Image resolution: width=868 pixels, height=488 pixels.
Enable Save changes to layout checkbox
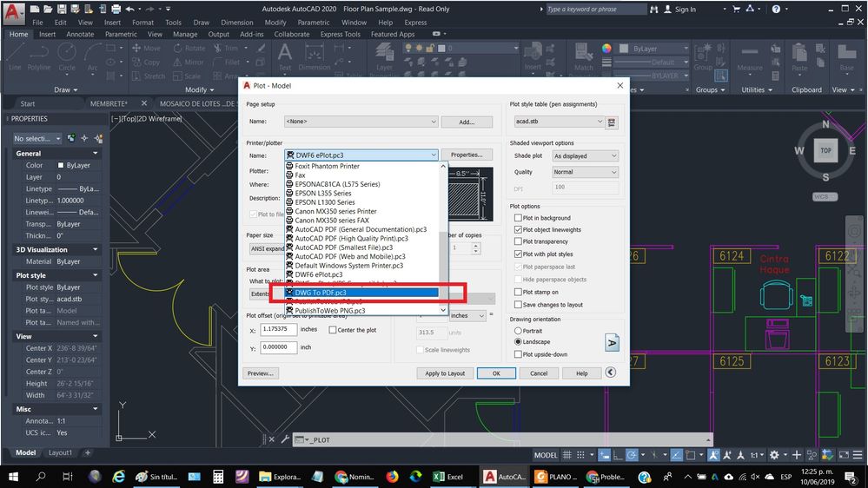pyautogui.click(x=518, y=304)
